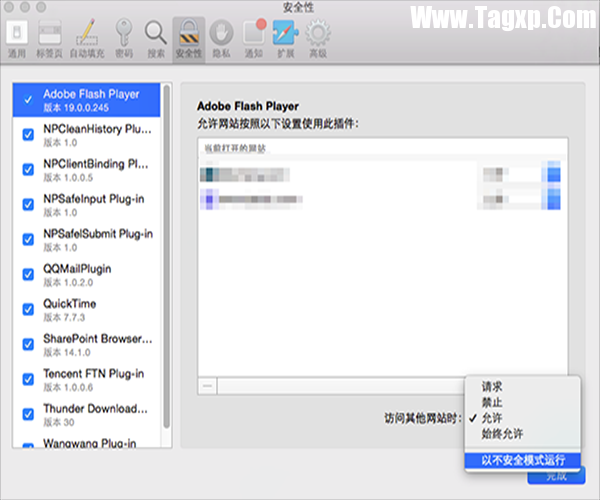Toggle the Tencent FTN Plug-in checkbox
Screen dimensions: 600x500
28,379
